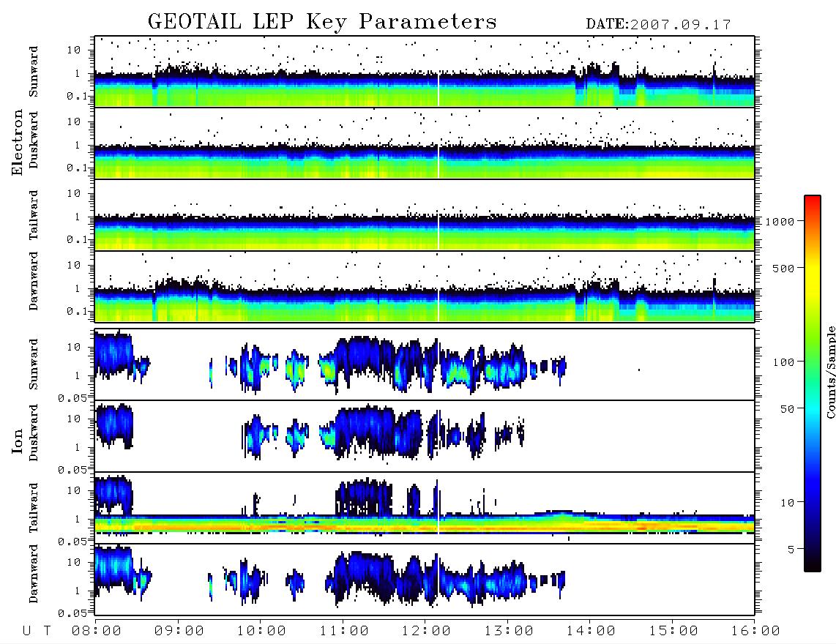The height and width of the screenshot is (644, 836).
Task: Click the "12:00" time tick label
Action: [x=426, y=631]
